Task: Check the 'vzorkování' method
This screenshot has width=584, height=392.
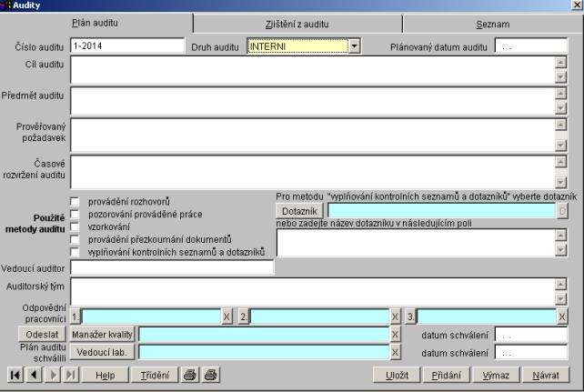Action: [76, 226]
